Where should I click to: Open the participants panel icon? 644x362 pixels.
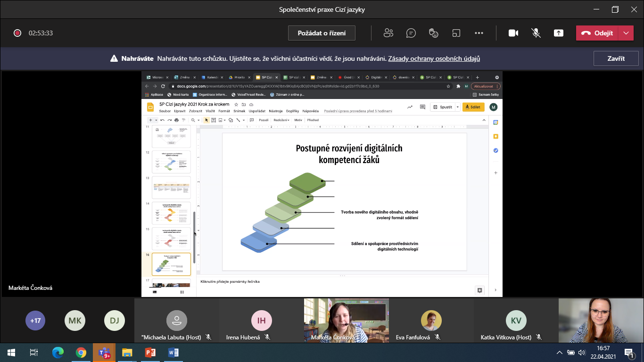[388, 33]
